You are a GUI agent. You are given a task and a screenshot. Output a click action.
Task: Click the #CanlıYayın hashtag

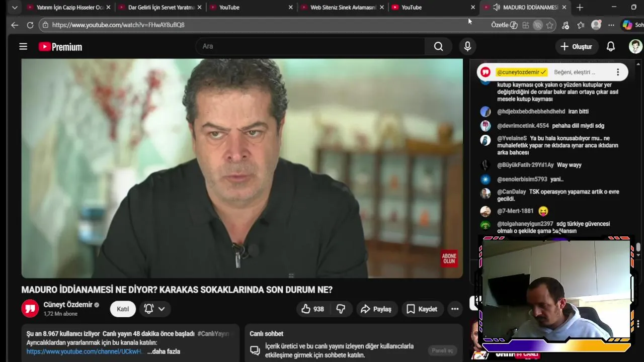click(x=213, y=333)
